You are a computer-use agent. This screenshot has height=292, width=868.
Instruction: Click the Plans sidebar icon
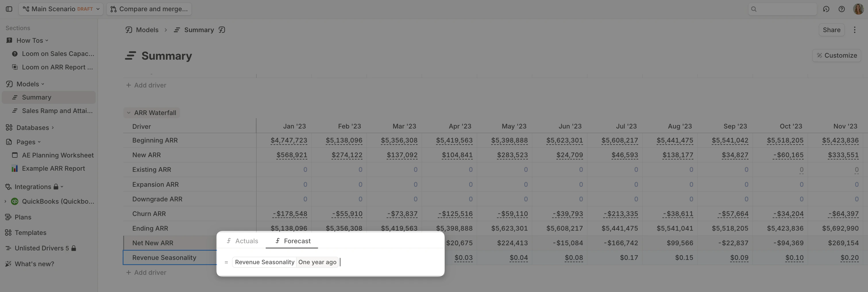[8, 217]
